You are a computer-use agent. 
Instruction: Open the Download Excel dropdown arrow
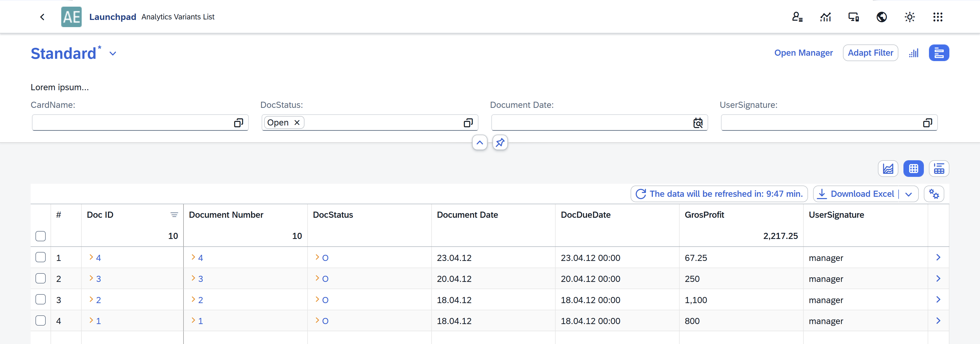pyautogui.click(x=909, y=194)
